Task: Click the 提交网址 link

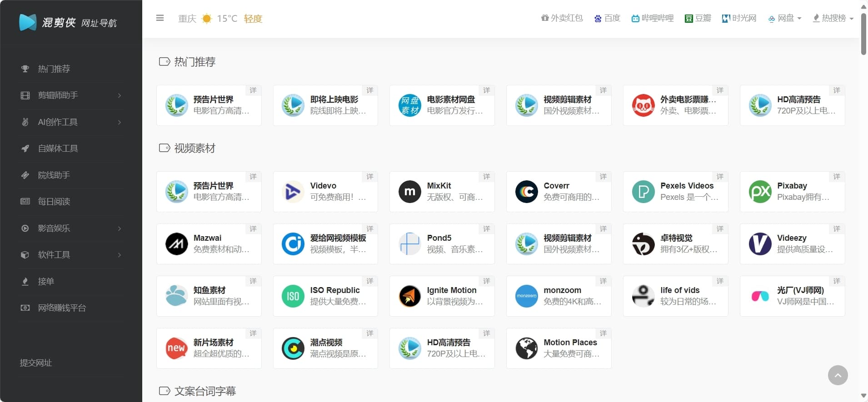Action: click(36, 363)
